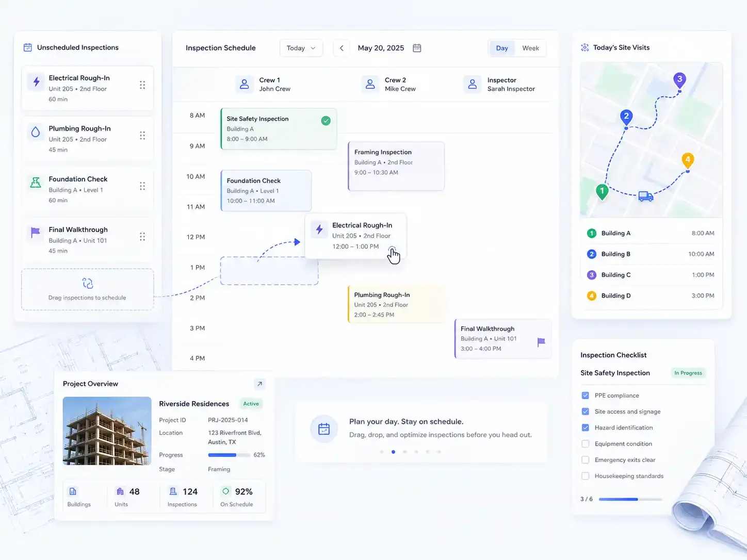Click the purple map pin numbered 3

(x=680, y=80)
